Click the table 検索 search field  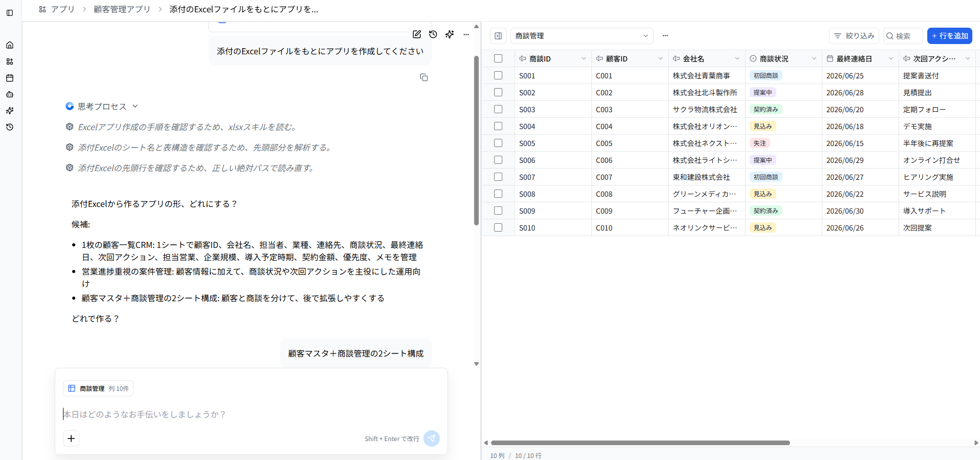[903, 36]
